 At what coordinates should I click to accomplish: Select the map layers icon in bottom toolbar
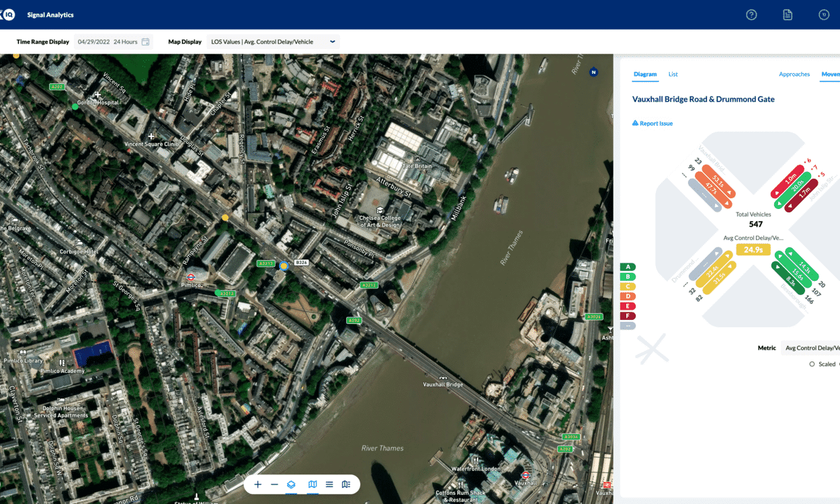point(291,484)
